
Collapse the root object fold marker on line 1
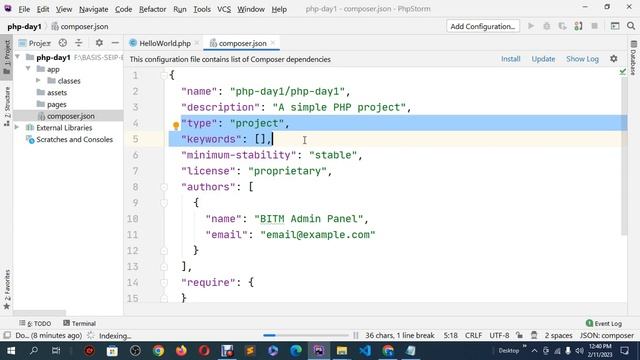point(164,76)
